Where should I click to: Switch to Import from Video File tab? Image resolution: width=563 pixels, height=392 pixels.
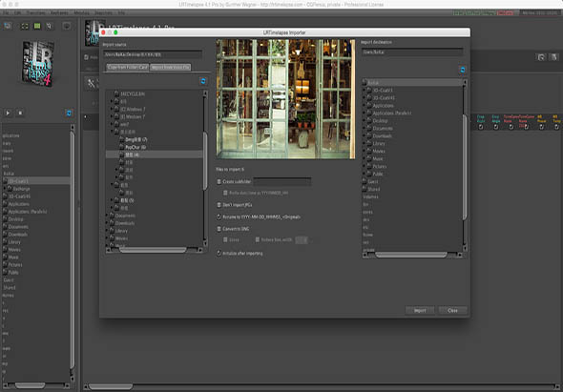(170, 67)
